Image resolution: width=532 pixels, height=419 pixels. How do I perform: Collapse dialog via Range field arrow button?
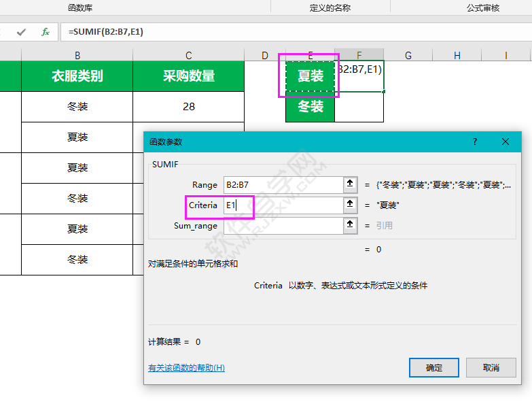pyautogui.click(x=350, y=184)
